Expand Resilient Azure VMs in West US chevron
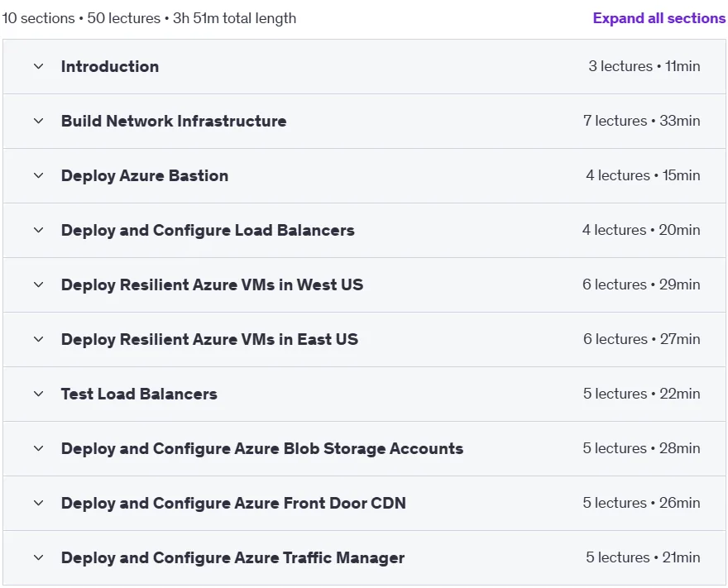The width and height of the screenshot is (728, 588). [39, 284]
